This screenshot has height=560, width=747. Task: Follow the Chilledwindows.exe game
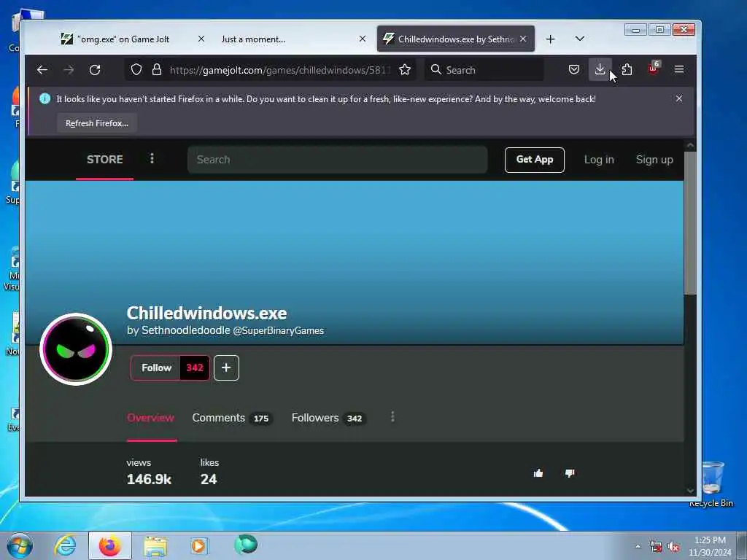[x=156, y=367]
